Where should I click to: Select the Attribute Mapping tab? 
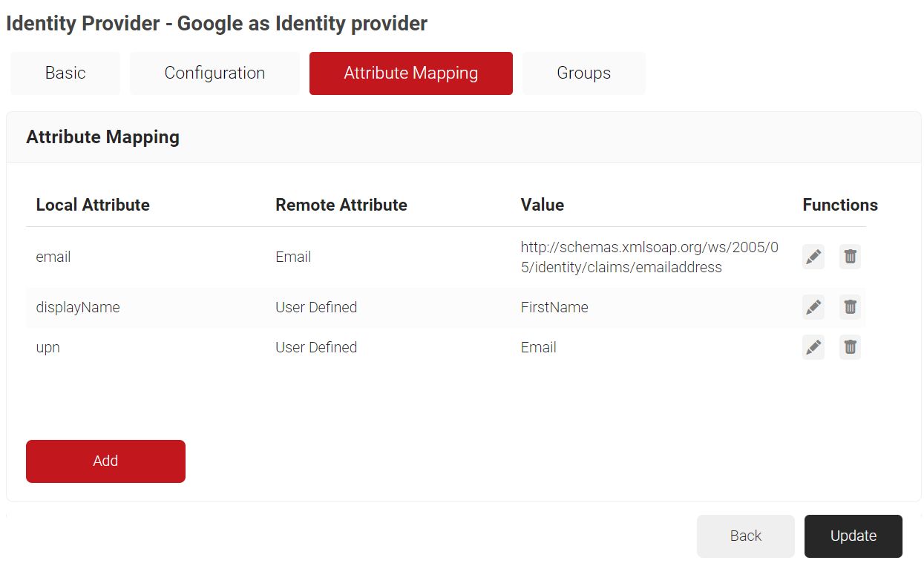point(410,73)
